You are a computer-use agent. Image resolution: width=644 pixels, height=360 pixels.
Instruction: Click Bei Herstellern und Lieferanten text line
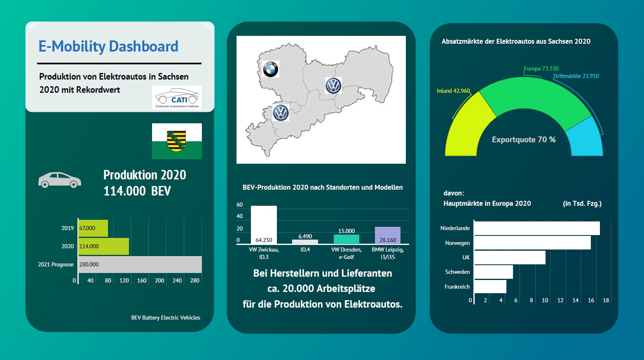click(x=323, y=273)
